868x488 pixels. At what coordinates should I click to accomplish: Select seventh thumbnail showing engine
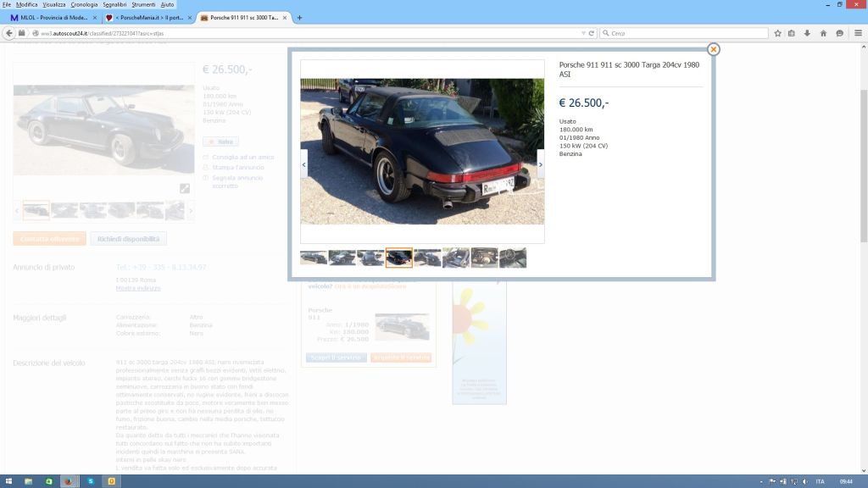click(x=484, y=258)
